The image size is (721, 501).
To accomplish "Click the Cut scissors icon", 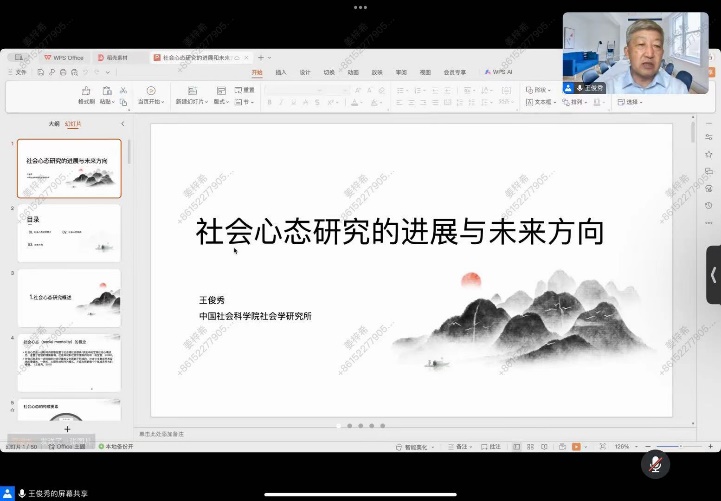I will [124, 90].
